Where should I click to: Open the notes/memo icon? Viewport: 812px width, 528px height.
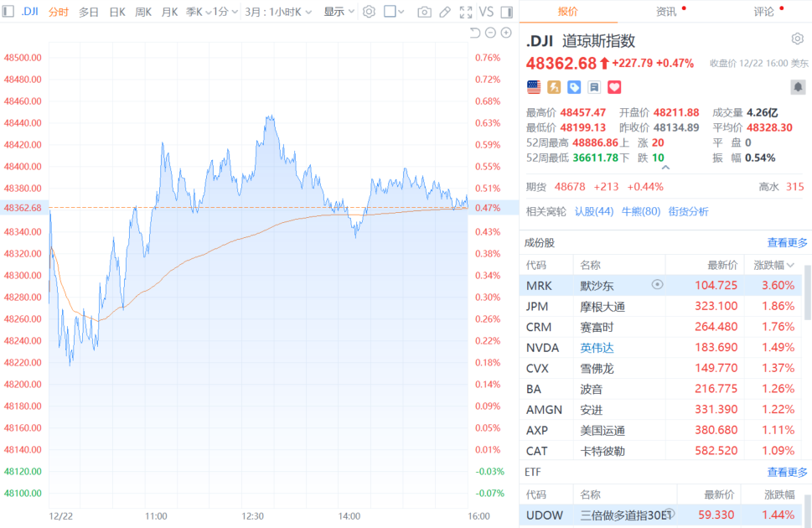(x=594, y=87)
